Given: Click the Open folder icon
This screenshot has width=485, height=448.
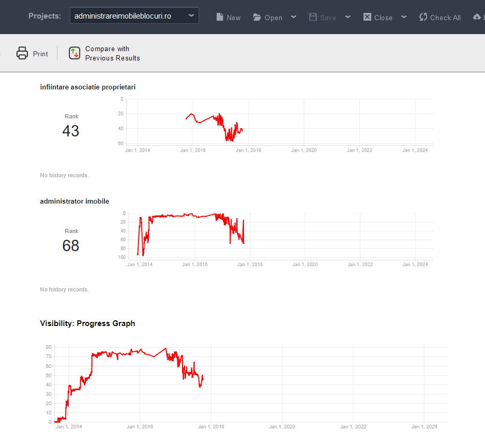Looking at the screenshot, I should click(257, 17).
